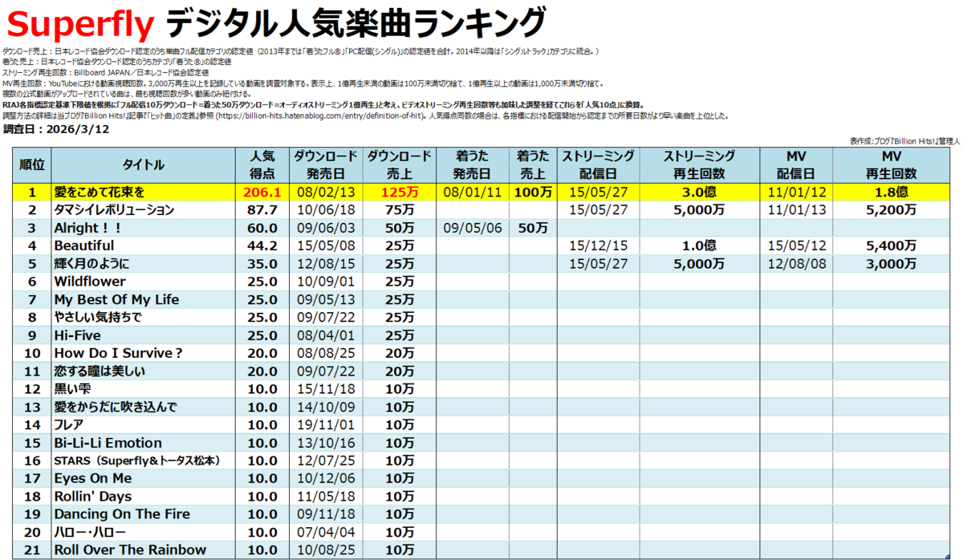Click the 表作成 blog credit text
This screenshot has width=963, height=560.
[904, 140]
